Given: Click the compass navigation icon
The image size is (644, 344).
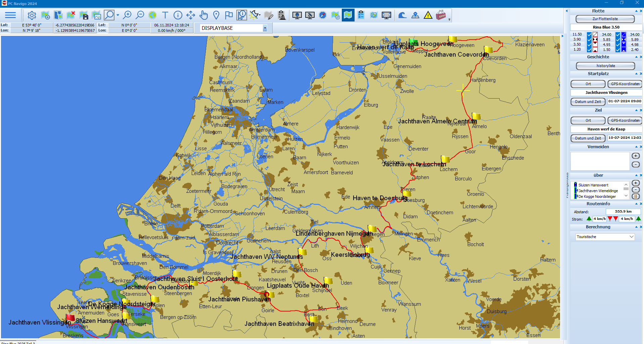Looking at the screenshot, I should click(x=323, y=15).
